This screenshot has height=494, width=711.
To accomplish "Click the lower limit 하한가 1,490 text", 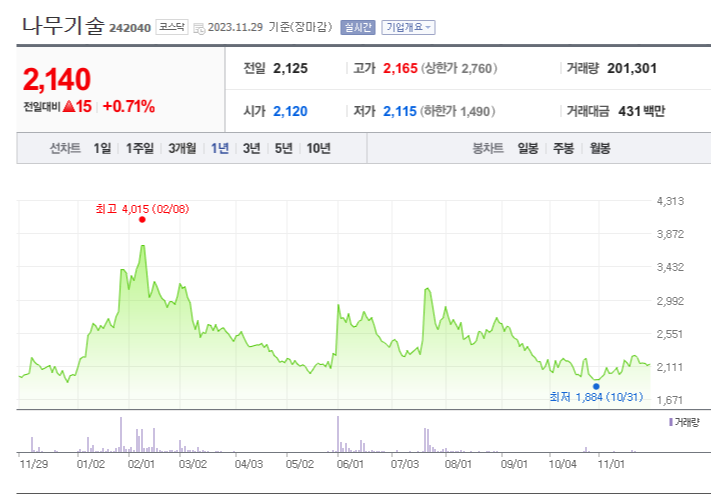I will coord(457,111).
